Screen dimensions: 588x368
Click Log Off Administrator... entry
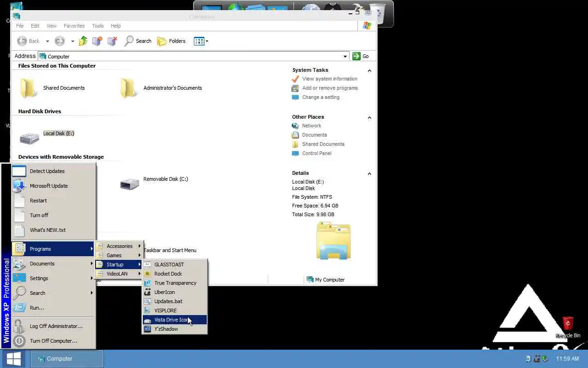tap(53, 326)
